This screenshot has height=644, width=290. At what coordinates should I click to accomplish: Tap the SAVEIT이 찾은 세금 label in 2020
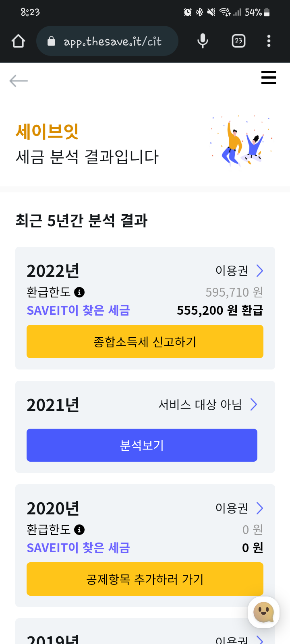(x=78, y=548)
